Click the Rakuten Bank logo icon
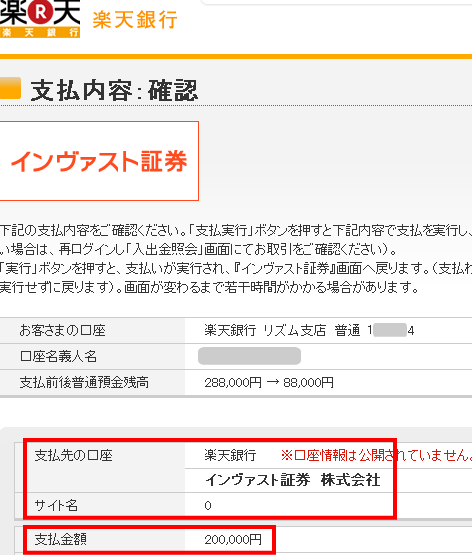The width and height of the screenshot is (472, 555). coord(40,19)
